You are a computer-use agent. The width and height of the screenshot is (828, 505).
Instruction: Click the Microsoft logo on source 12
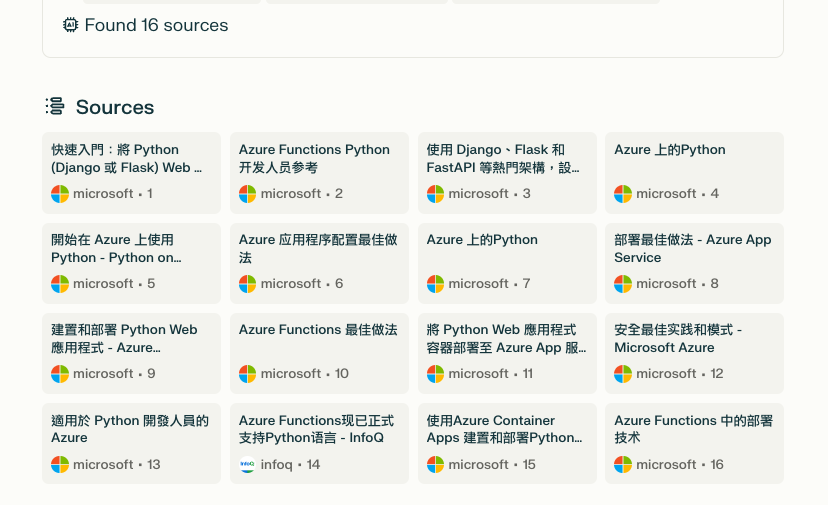point(623,374)
